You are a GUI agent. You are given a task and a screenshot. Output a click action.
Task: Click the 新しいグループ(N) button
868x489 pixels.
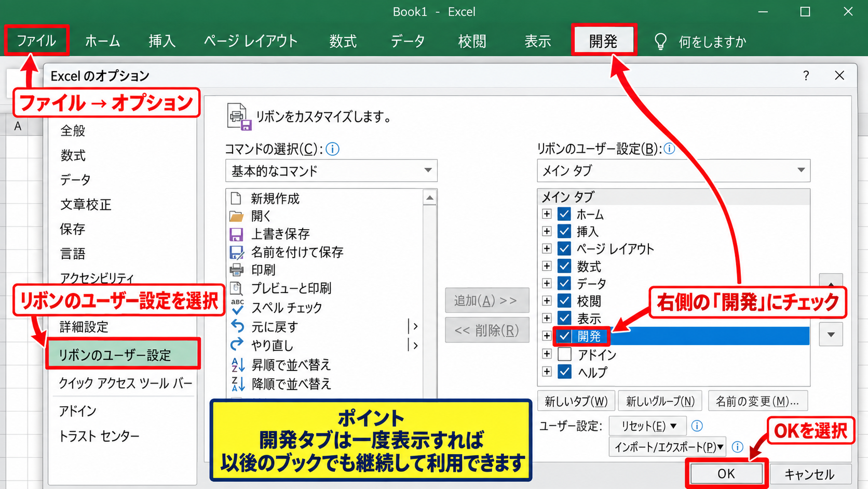coord(660,401)
